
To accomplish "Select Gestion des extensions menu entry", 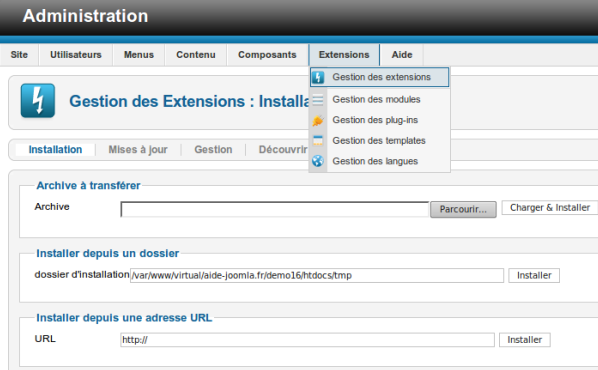I will (379, 77).
